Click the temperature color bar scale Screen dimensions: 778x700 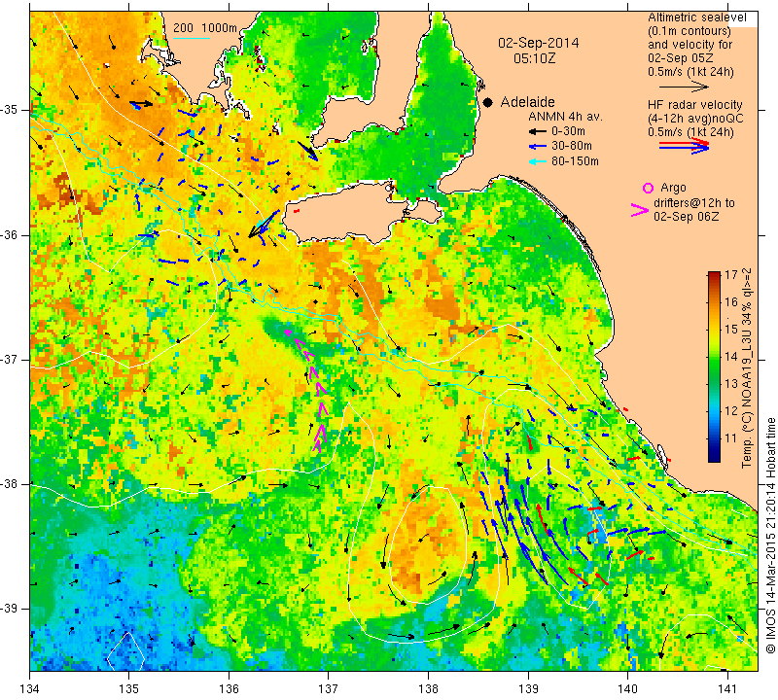click(x=714, y=367)
